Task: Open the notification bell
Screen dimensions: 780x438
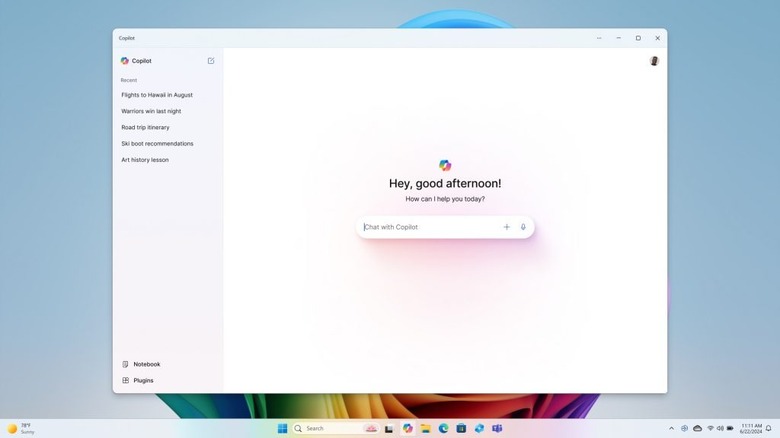Action: pyautogui.click(x=769, y=429)
